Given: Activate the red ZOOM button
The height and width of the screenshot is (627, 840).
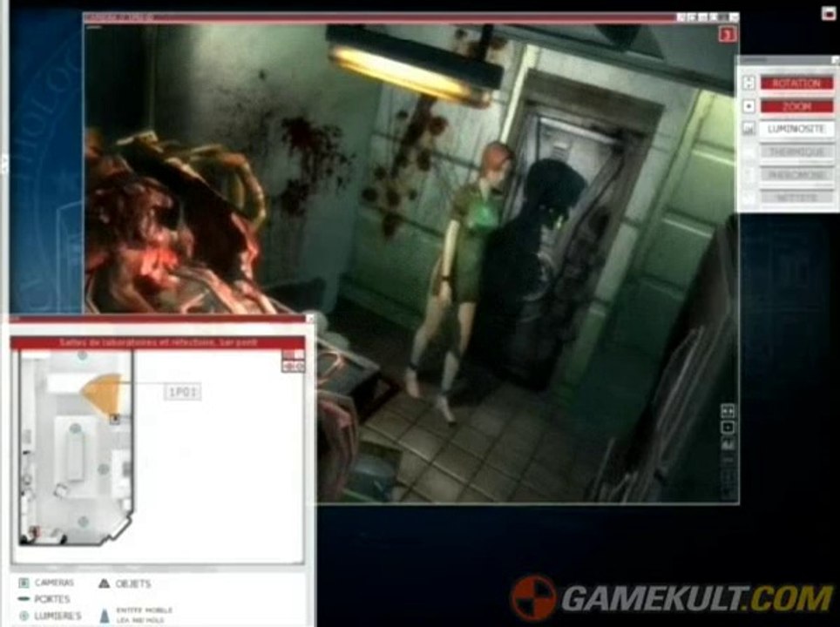Looking at the screenshot, I should point(796,106).
